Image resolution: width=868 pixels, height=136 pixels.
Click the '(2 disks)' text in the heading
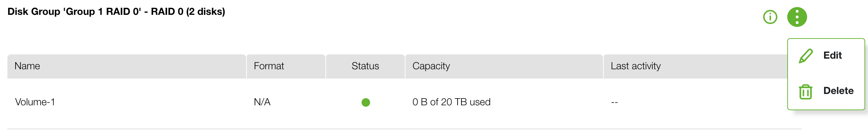pos(206,12)
